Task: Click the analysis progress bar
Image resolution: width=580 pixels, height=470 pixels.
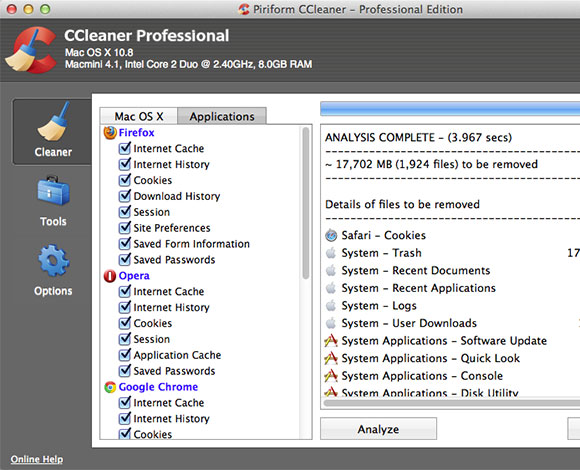Action: point(450,109)
